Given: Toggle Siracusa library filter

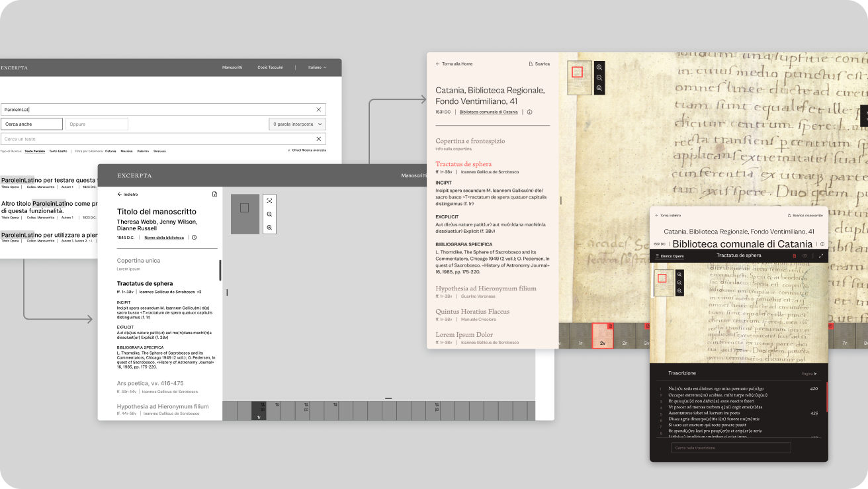Looking at the screenshot, I should tap(160, 151).
